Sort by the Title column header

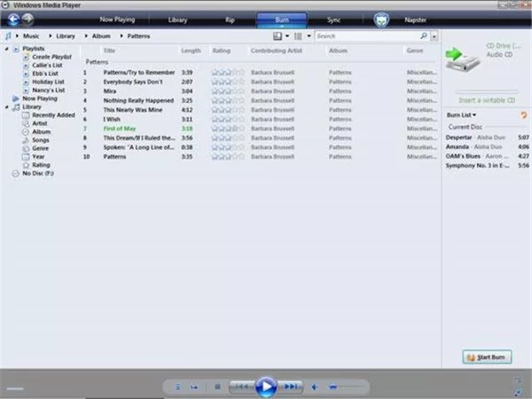click(x=109, y=51)
